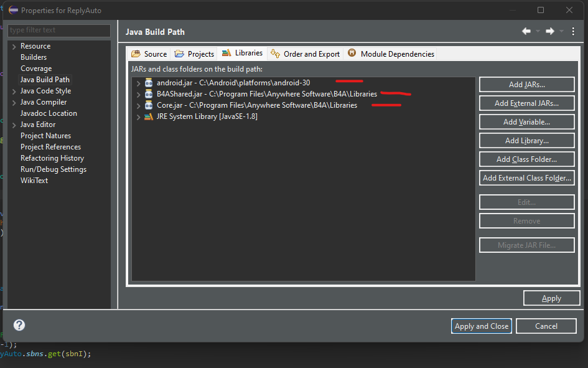Open Project Natures settings
The height and width of the screenshot is (368, 588).
[x=46, y=136]
